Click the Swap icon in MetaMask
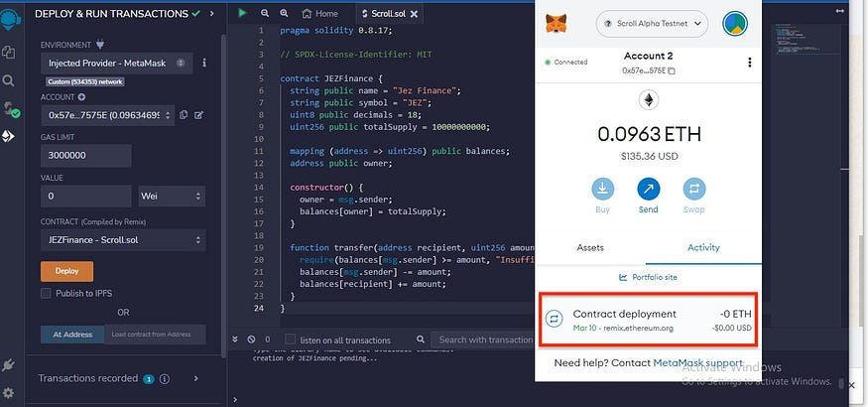The width and height of the screenshot is (868, 407). (694, 190)
